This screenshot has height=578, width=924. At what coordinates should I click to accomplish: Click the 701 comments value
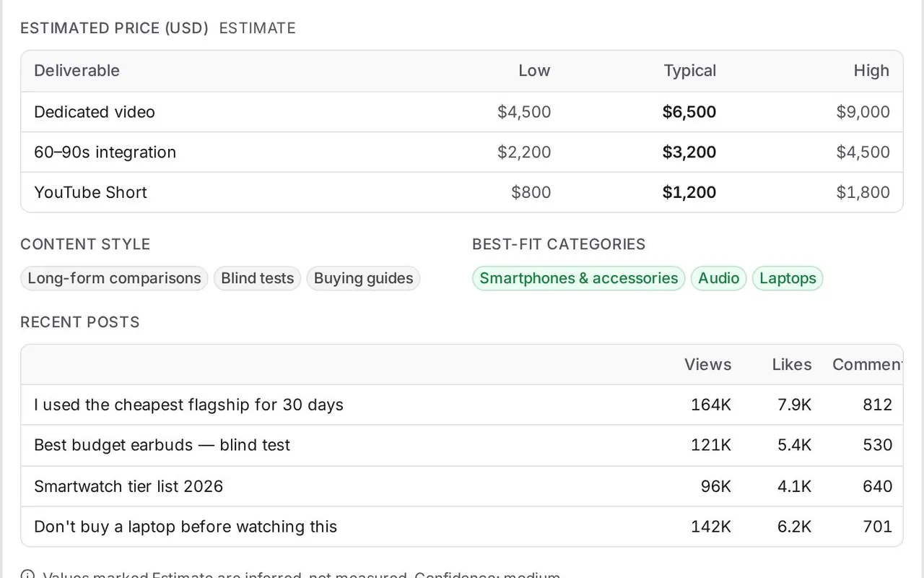pyautogui.click(x=878, y=527)
